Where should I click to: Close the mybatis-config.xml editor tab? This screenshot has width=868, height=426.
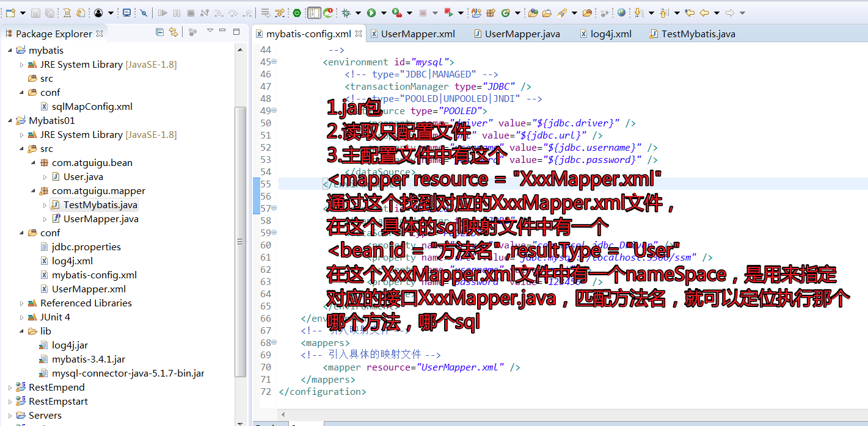359,34
